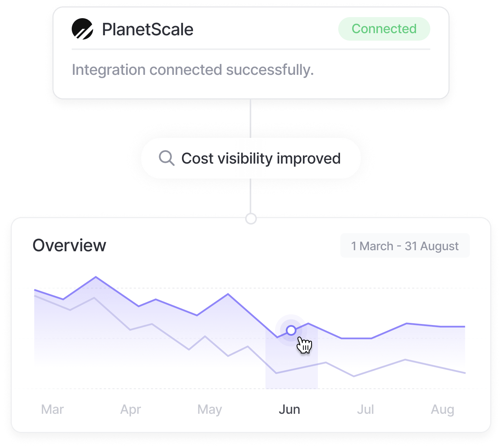Viewport: 502px width, 448px height.
Task: Open the 1 March - 31 August date range
Action: click(x=405, y=246)
